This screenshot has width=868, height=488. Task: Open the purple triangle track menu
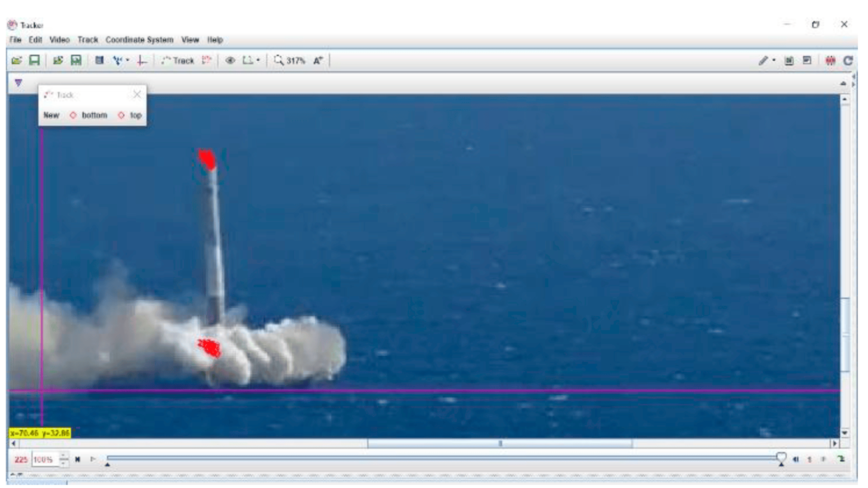(x=18, y=82)
